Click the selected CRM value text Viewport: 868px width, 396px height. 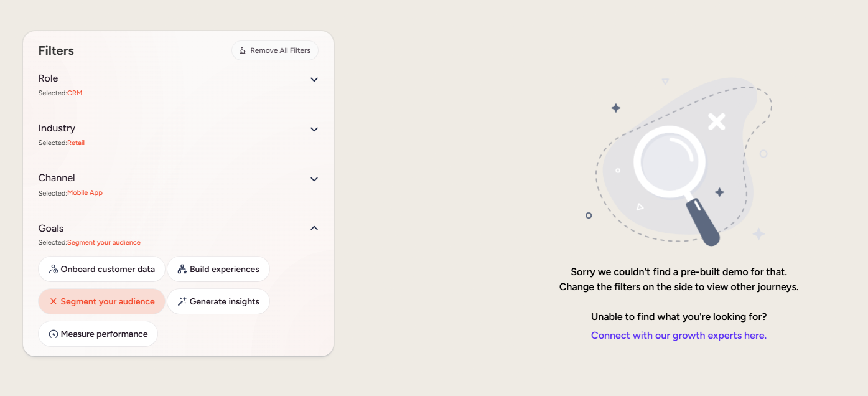click(x=75, y=93)
